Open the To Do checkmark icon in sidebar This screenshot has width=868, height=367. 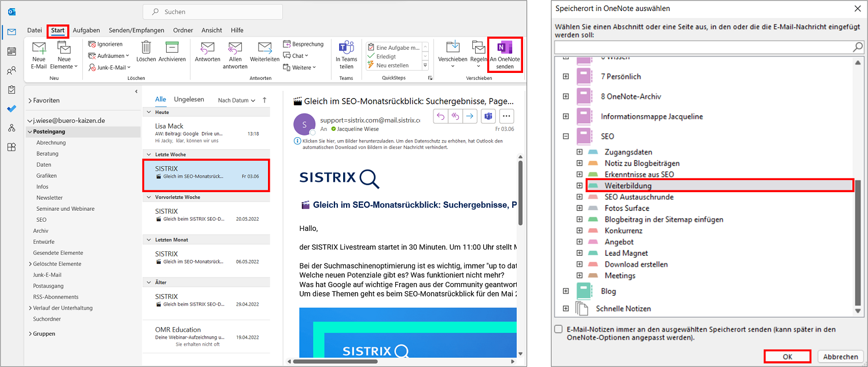tap(12, 109)
